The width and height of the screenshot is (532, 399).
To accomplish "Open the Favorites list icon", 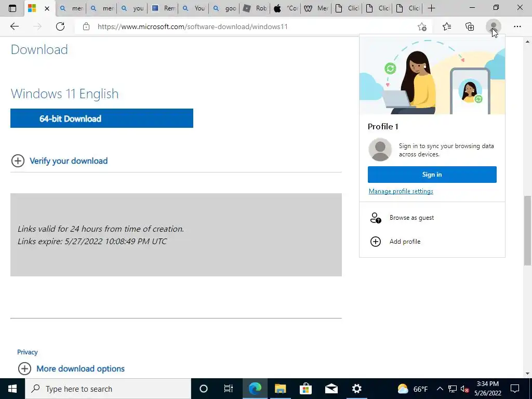I will pos(447,26).
